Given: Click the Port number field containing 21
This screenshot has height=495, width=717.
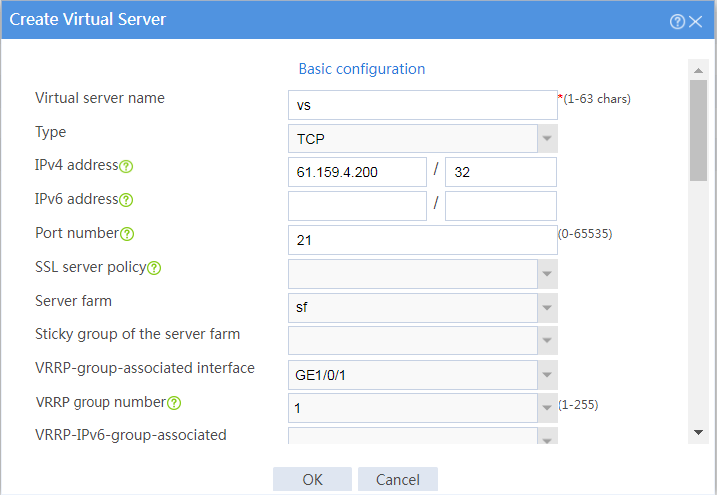Looking at the screenshot, I should click(x=423, y=240).
